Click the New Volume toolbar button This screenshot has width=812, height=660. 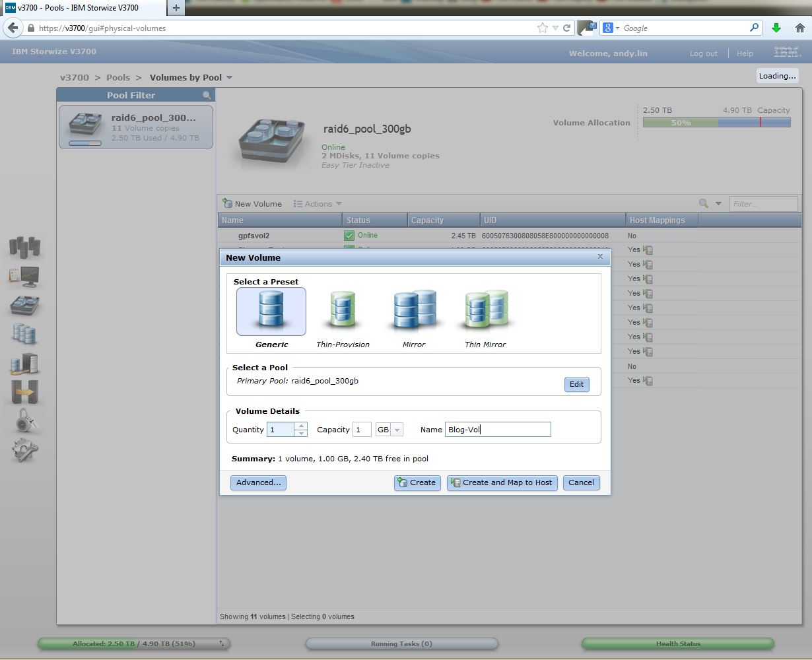tap(252, 204)
